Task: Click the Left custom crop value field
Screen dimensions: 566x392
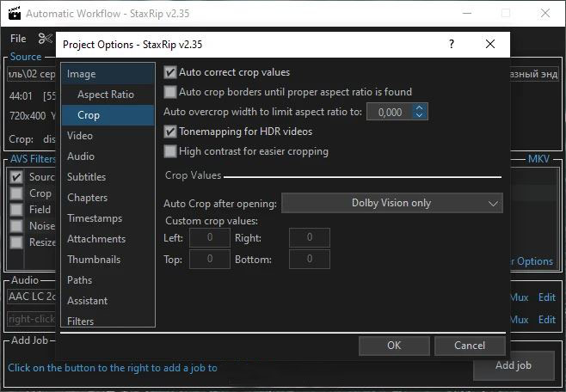Action: coord(210,237)
